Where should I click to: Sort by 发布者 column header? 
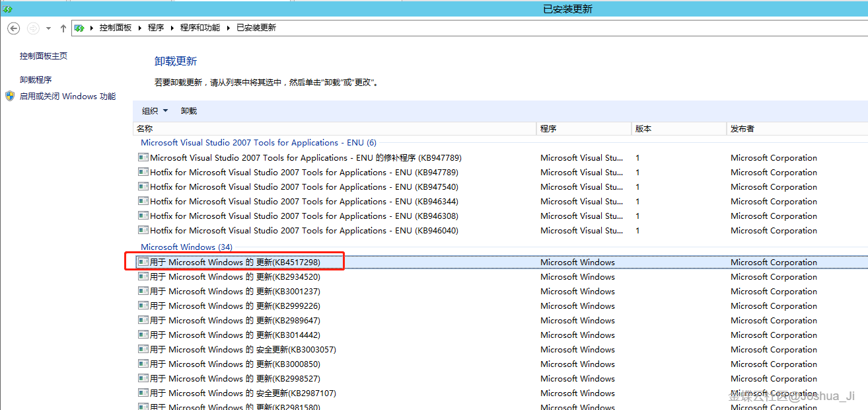click(797, 129)
